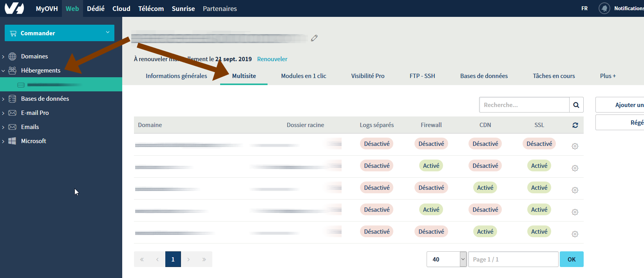The height and width of the screenshot is (278, 644).
Task: Open the Plus + tab menu
Action: point(608,76)
